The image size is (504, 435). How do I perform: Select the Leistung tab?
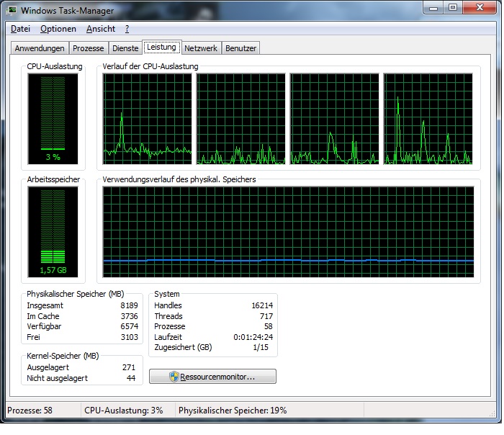click(161, 48)
